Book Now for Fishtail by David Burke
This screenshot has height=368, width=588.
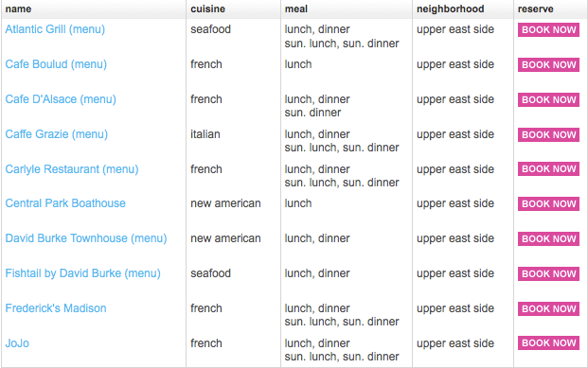548,274
